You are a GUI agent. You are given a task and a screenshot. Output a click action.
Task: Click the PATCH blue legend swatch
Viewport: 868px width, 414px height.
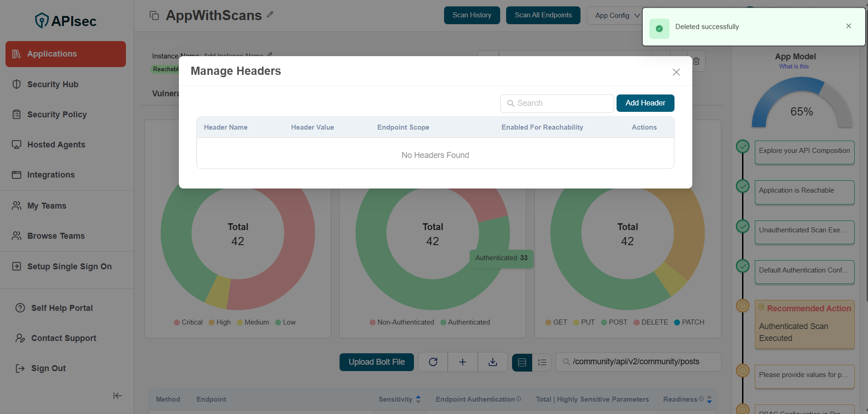pos(677,322)
